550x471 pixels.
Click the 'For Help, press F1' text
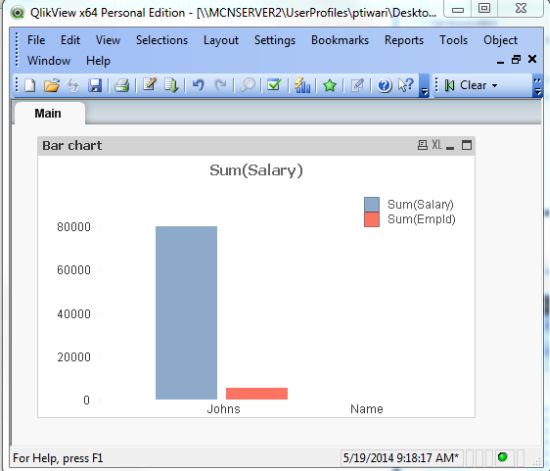coord(58,458)
